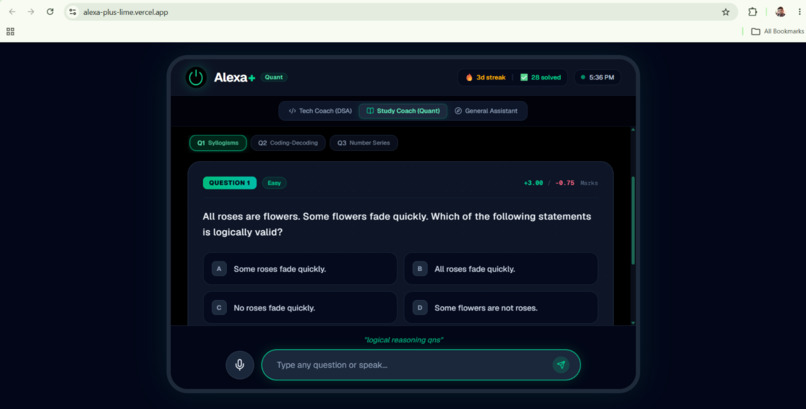806x409 pixels.
Task: Click the Easy difficulty tag
Action: coord(274,183)
